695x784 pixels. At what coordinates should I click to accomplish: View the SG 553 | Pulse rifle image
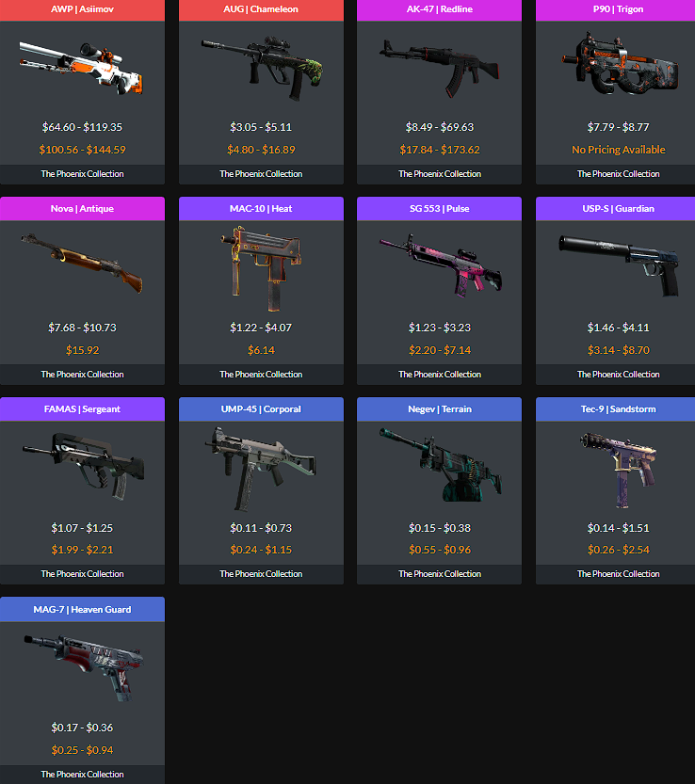coord(441,265)
